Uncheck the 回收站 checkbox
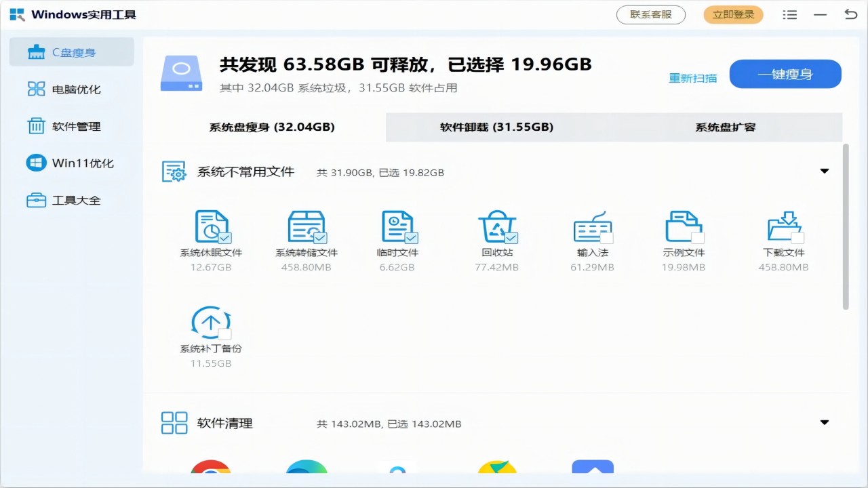 [512, 238]
